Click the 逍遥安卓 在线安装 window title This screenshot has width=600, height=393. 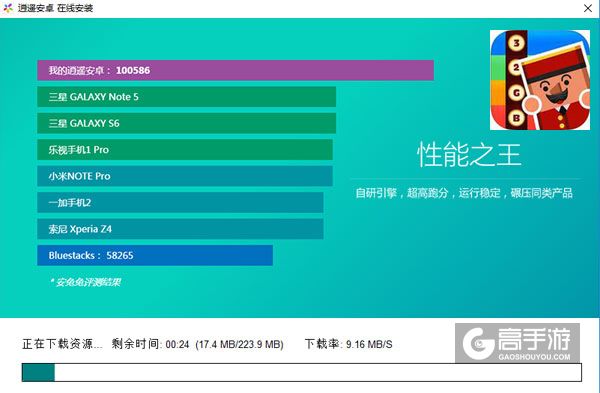[55, 8]
